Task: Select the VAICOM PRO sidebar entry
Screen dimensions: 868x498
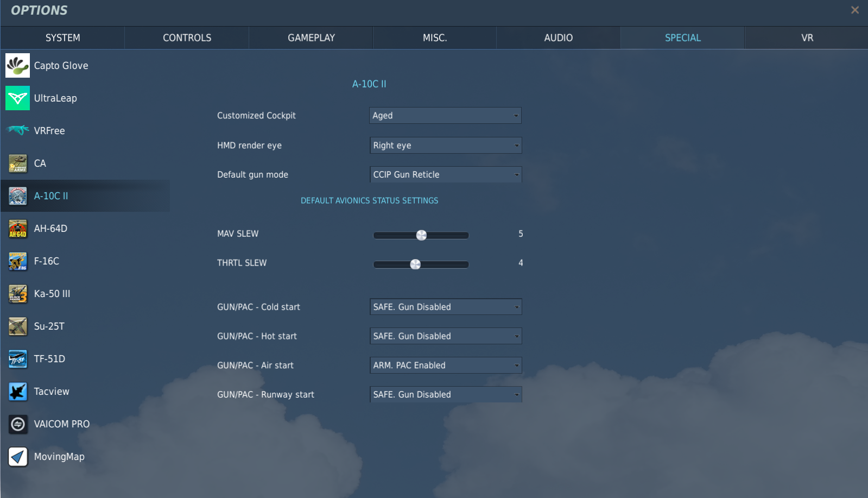Action: click(x=85, y=424)
